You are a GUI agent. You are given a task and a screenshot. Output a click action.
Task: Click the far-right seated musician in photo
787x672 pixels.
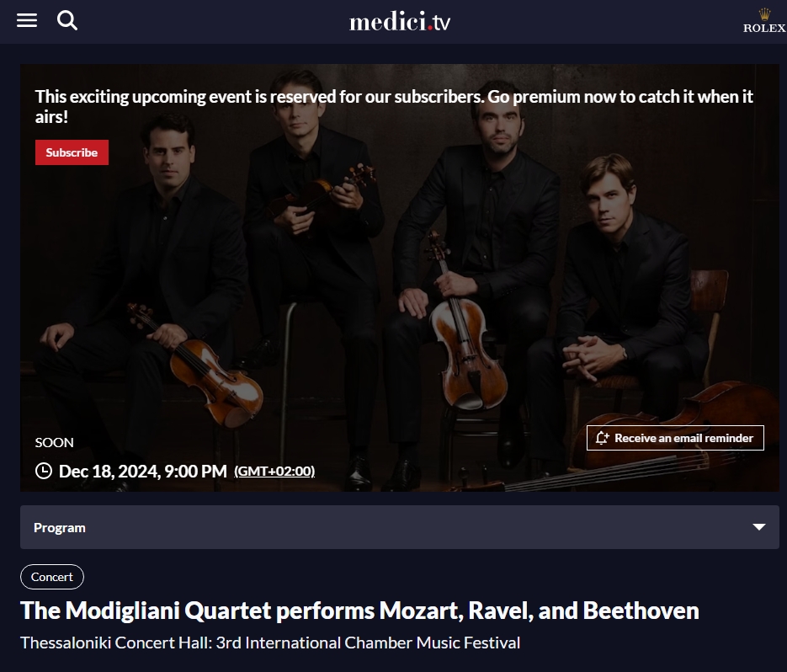[x=623, y=278]
